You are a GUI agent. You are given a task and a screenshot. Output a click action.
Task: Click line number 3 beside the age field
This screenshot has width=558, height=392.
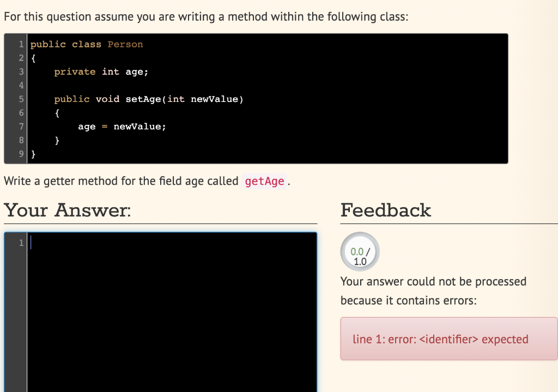(x=21, y=71)
